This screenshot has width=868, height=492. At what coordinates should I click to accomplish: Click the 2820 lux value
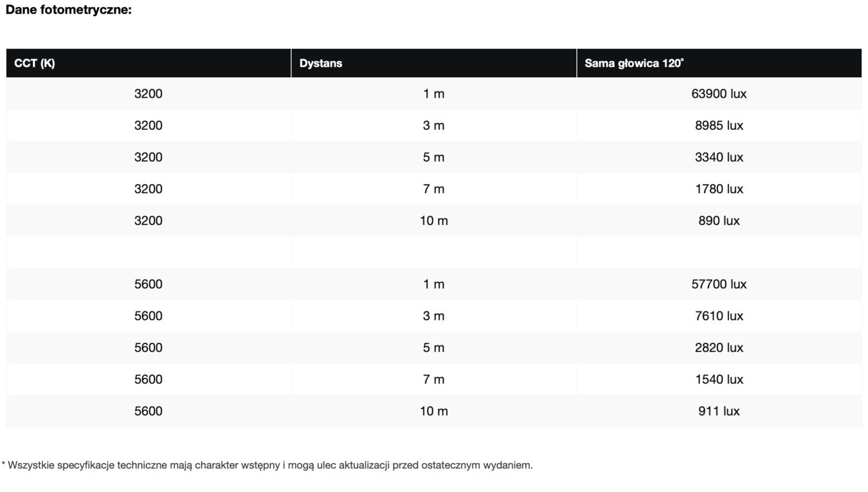click(719, 348)
